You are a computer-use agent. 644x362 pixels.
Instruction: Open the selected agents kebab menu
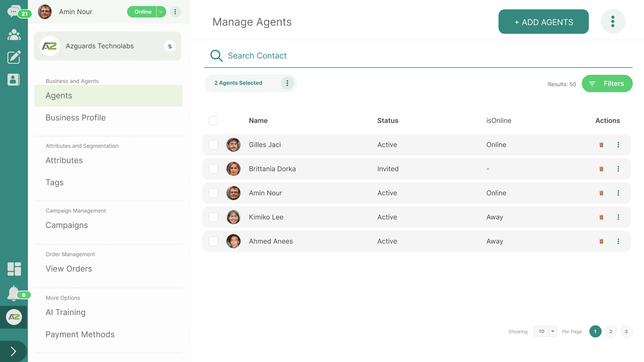(x=287, y=83)
